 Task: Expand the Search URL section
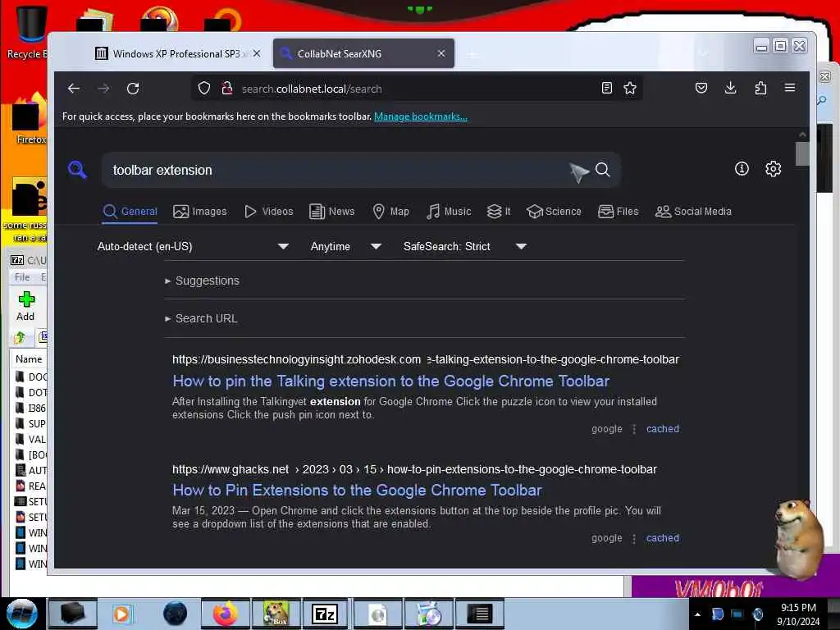pyautogui.click(x=202, y=318)
